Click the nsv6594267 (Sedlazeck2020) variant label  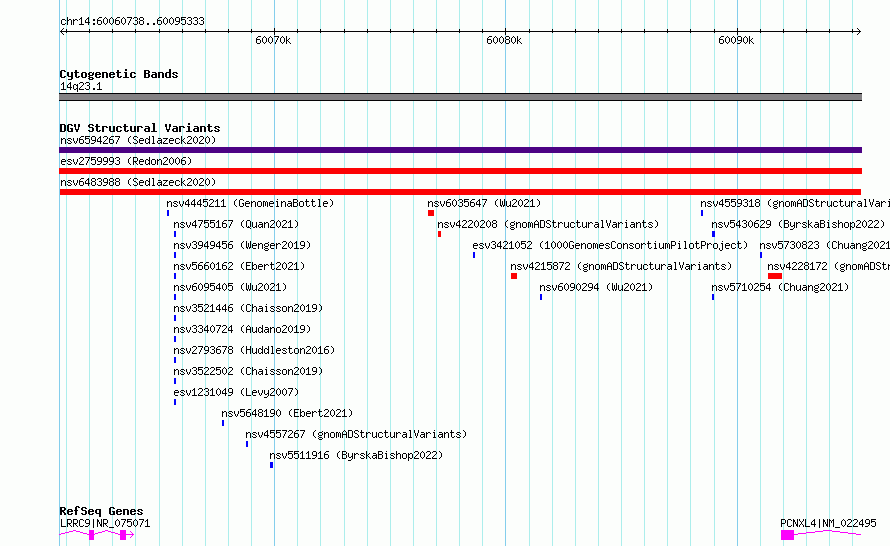[x=138, y=140]
